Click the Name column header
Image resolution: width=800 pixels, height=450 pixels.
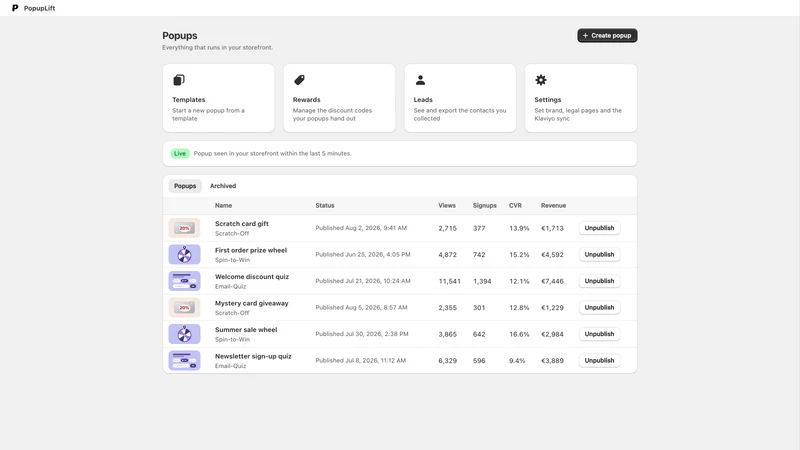pos(223,206)
